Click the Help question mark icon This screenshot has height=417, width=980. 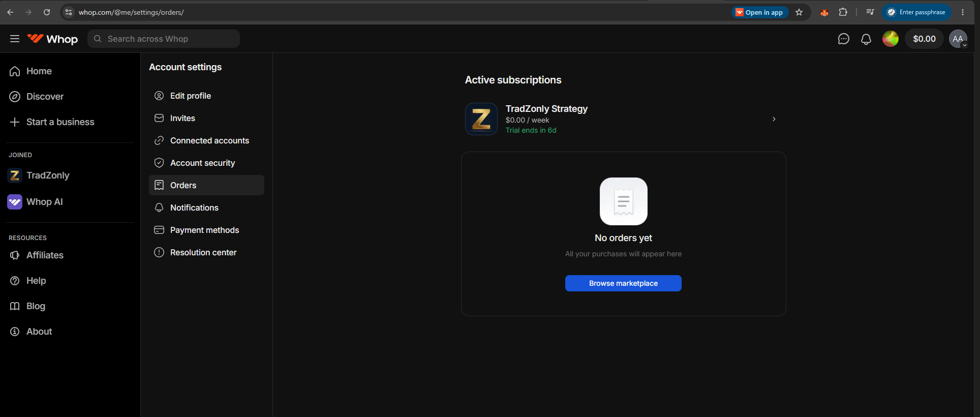click(15, 281)
